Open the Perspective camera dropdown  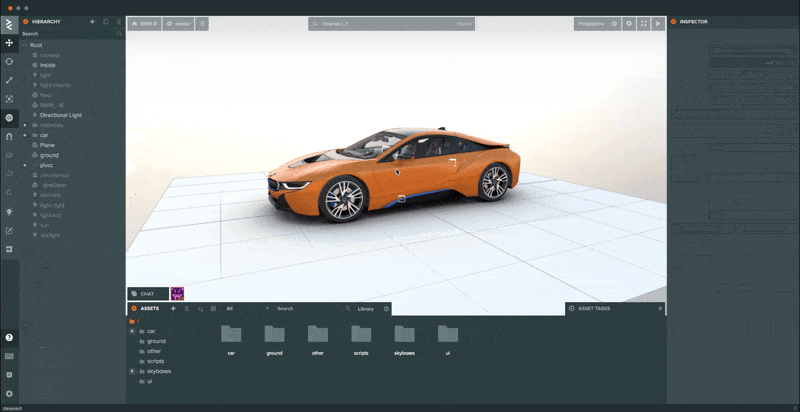(597, 24)
